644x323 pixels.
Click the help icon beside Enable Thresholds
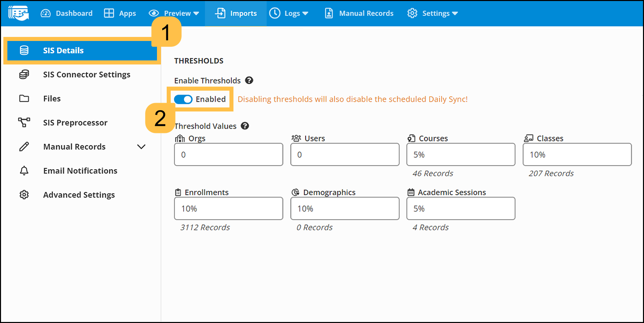coord(249,80)
